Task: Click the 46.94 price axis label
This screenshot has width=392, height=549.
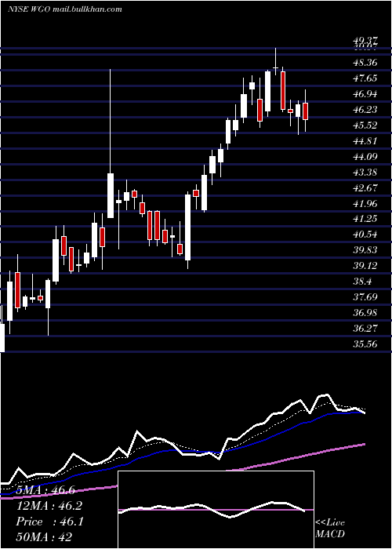Action: pyautogui.click(x=365, y=94)
